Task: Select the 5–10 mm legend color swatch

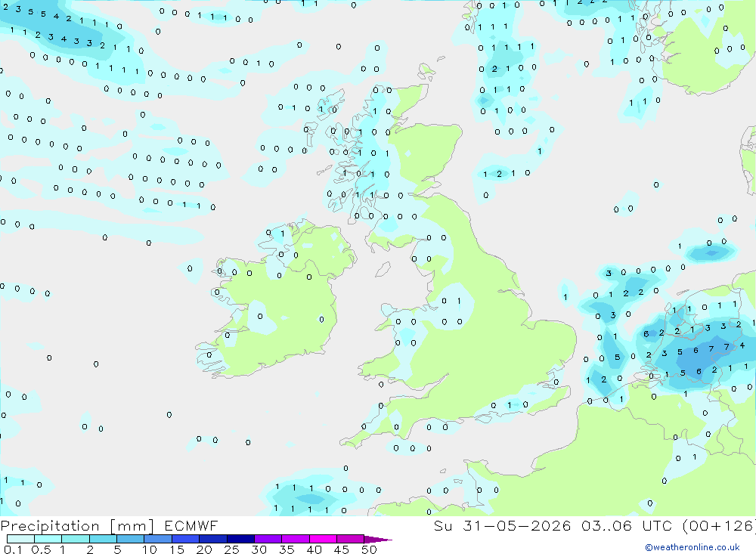Action: click(x=131, y=539)
